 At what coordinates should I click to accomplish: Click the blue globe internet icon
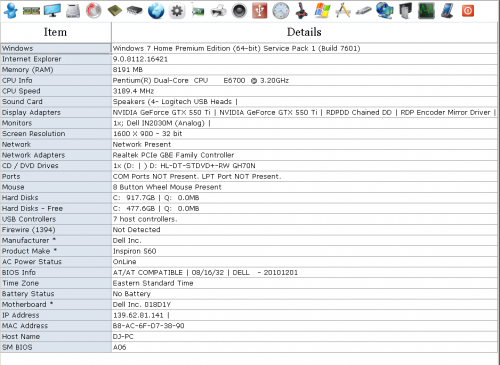coord(156,11)
